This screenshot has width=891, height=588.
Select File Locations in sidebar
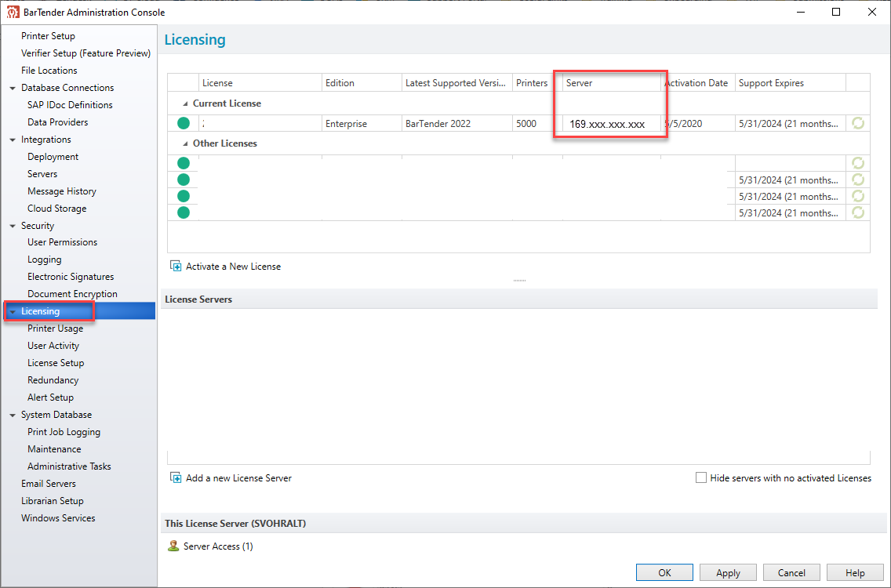pyautogui.click(x=49, y=71)
